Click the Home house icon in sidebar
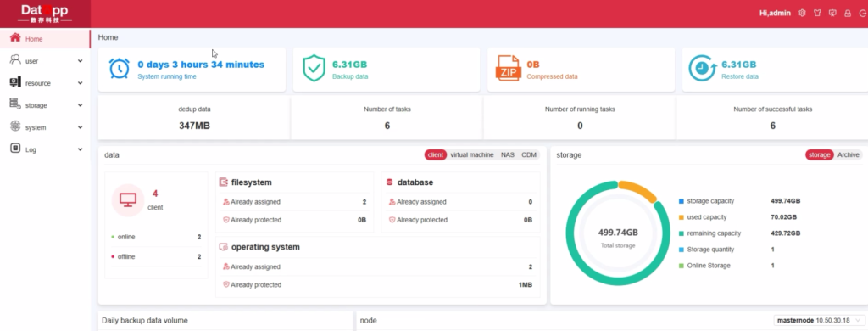This screenshot has width=868, height=331. click(15, 38)
